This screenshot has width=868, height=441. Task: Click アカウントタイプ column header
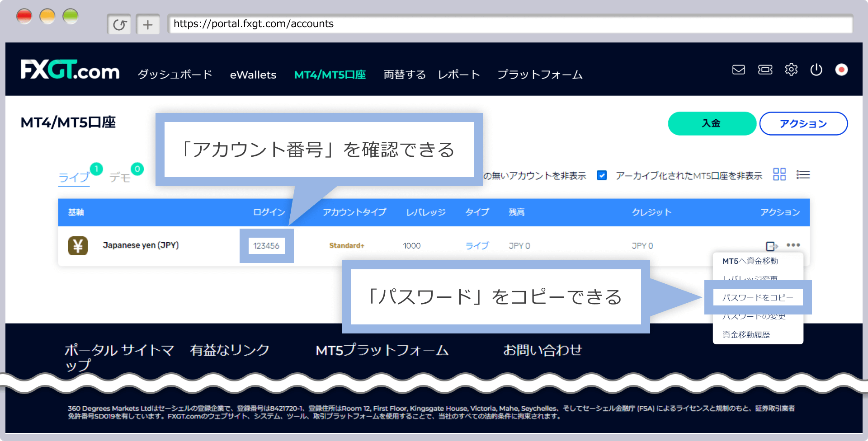pyautogui.click(x=354, y=212)
